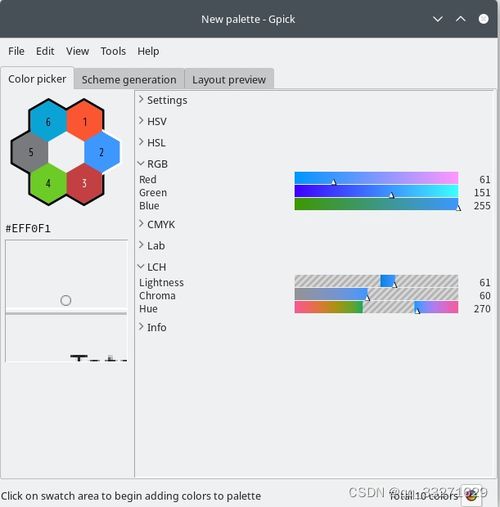This screenshot has width=500, height=507.
Task: Click the status bar hint message
Action: [x=131, y=496]
